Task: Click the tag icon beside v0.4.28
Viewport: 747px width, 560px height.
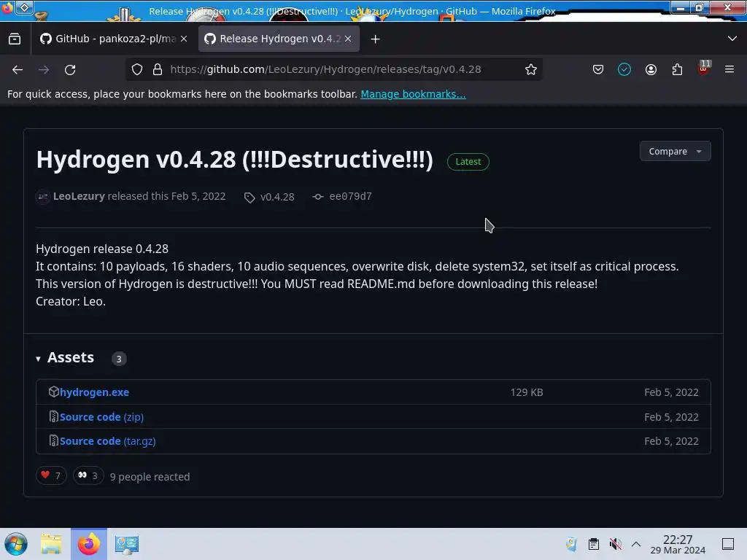Action: [249, 197]
